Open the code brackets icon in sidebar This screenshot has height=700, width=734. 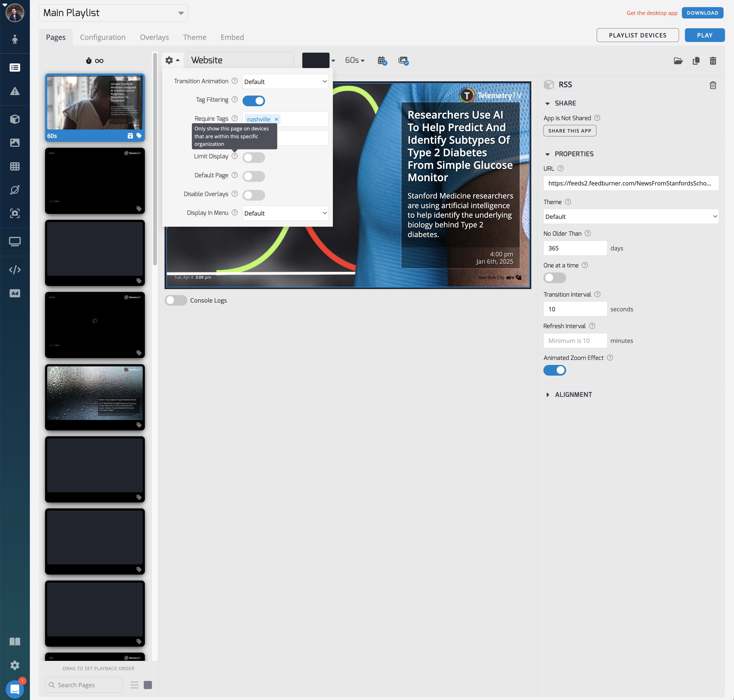coord(15,270)
